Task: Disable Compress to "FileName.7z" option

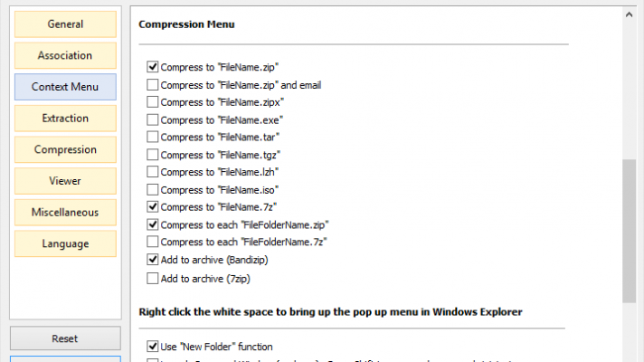Action: (x=153, y=207)
